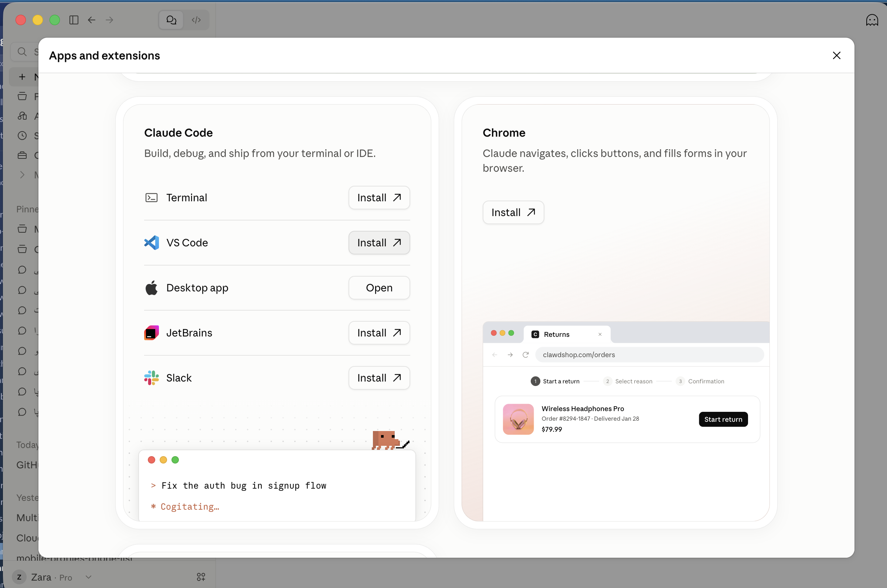Go back with the left arrow
This screenshot has width=887, height=588.
[x=92, y=20]
